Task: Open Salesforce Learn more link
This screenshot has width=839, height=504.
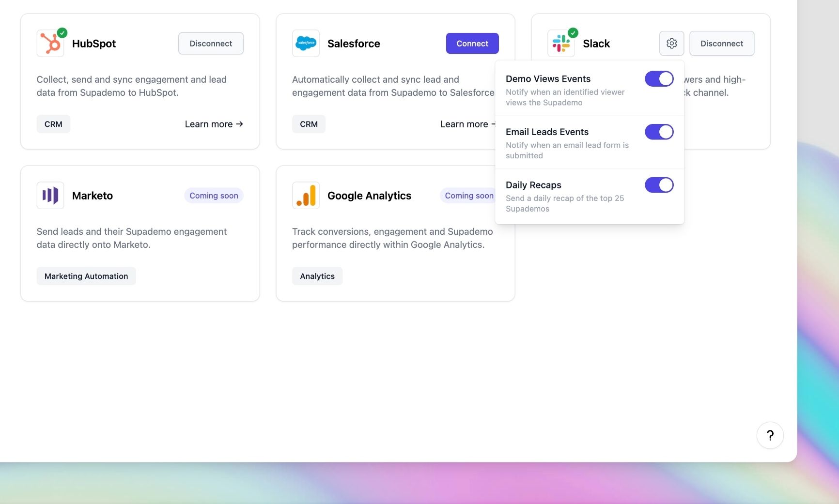Action: click(468, 124)
